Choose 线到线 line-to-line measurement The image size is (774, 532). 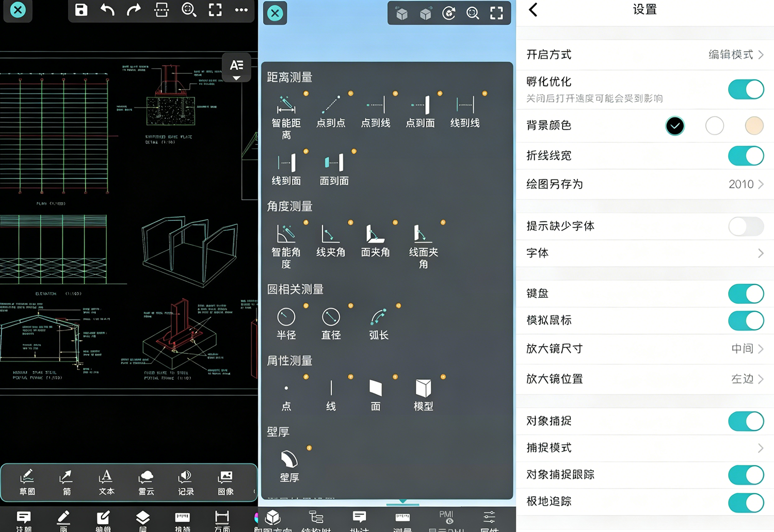tap(465, 111)
